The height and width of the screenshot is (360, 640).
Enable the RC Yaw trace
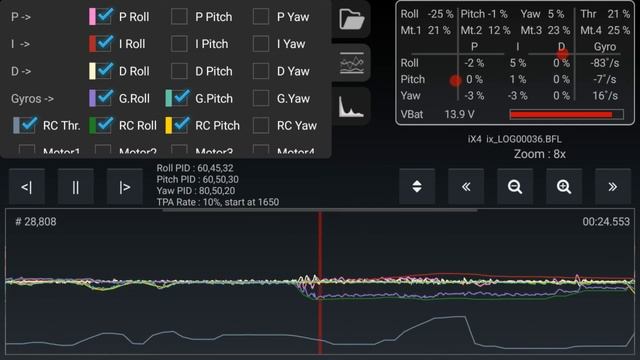click(261, 125)
